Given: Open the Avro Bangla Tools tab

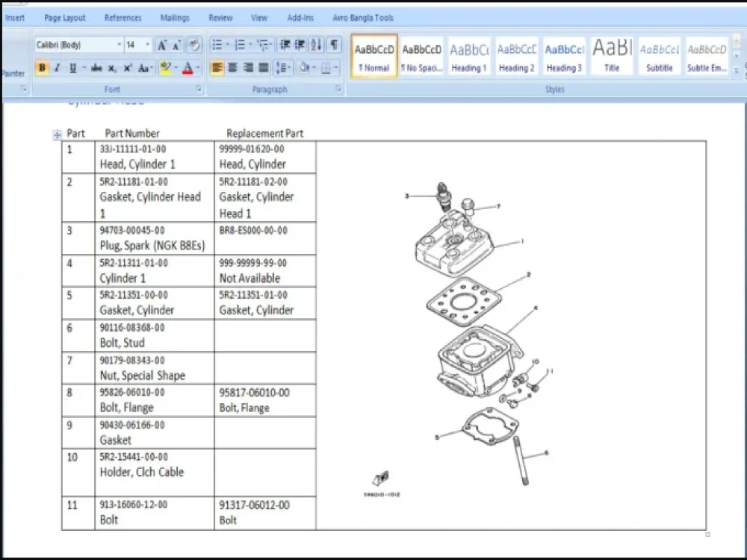Looking at the screenshot, I should tap(363, 18).
